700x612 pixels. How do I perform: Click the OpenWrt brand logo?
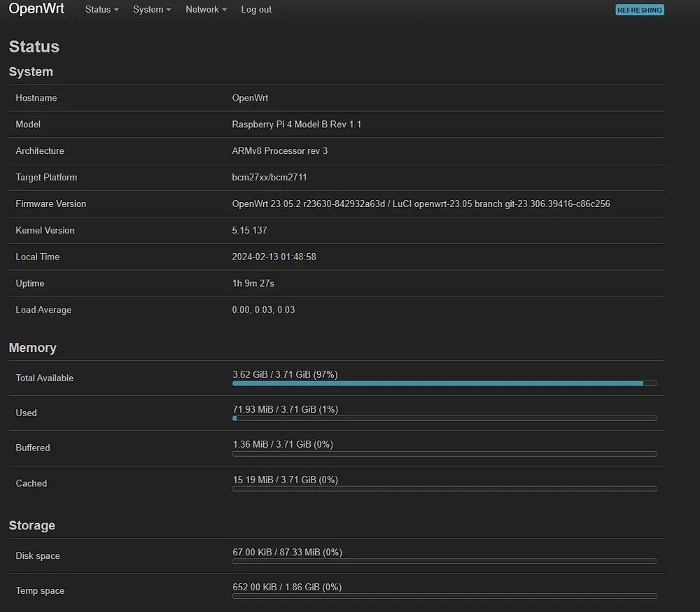36,8
